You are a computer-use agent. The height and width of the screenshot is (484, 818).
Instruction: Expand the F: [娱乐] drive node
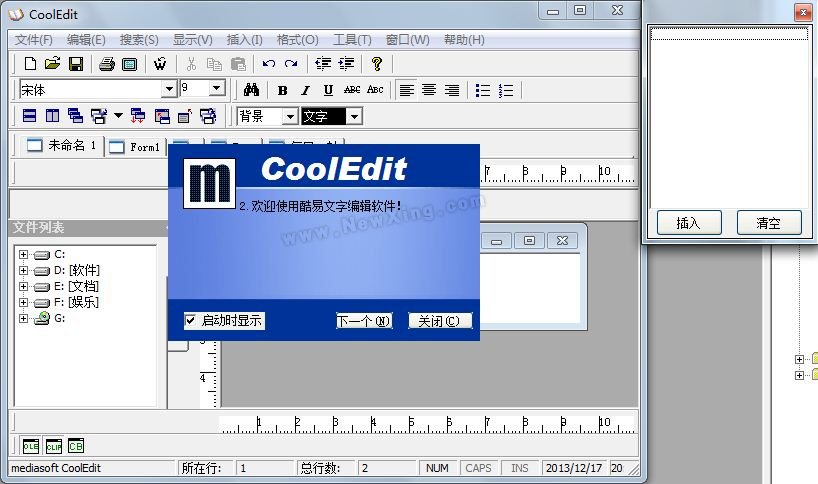tap(23, 302)
